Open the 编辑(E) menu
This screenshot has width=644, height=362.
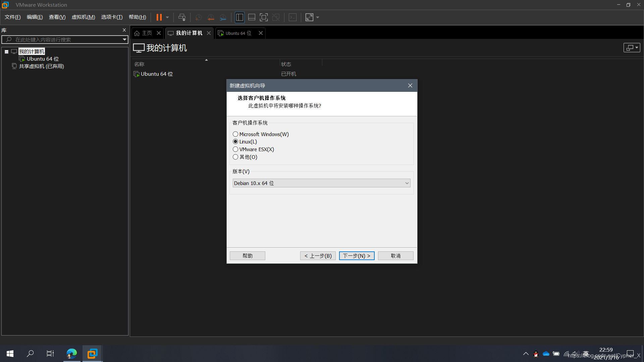[35, 17]
